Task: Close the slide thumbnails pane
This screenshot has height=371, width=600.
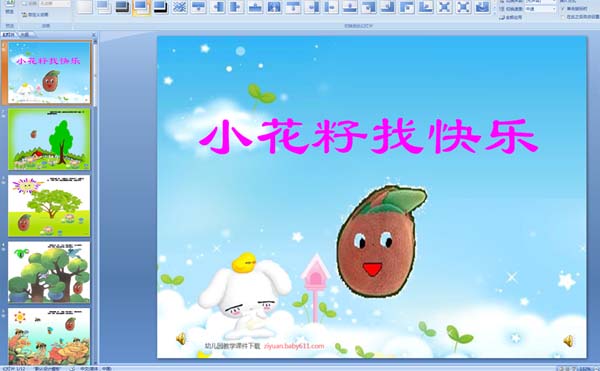Action: (x=94, y=35)
